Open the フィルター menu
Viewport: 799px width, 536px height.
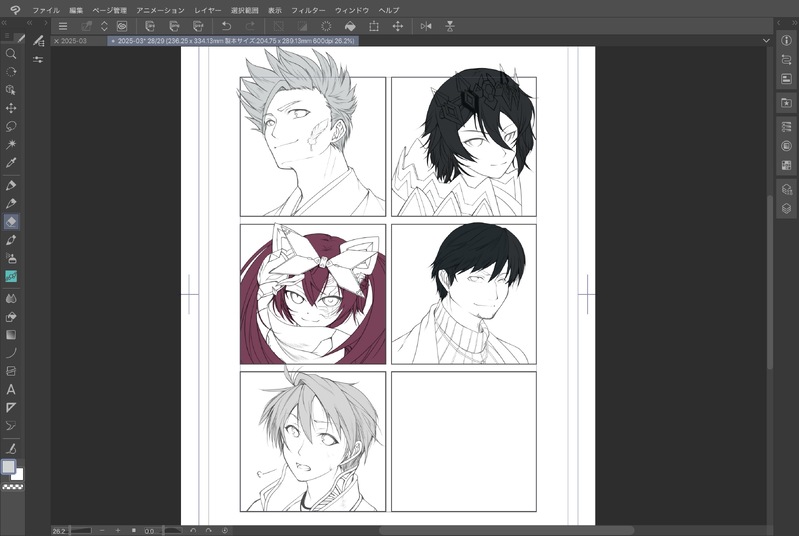pyautogui.click(x=308, y=10)
